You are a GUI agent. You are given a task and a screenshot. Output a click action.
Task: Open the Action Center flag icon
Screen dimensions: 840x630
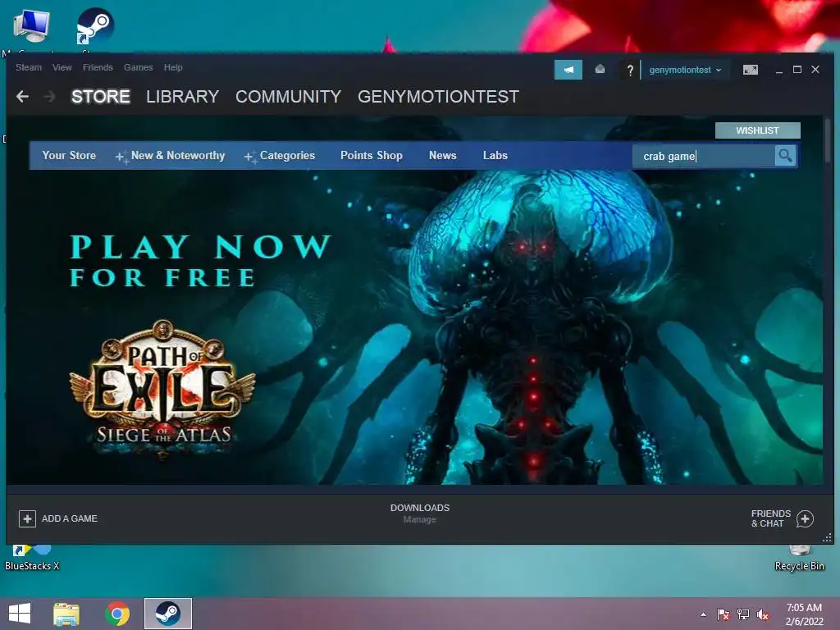[x=724, y=614]
